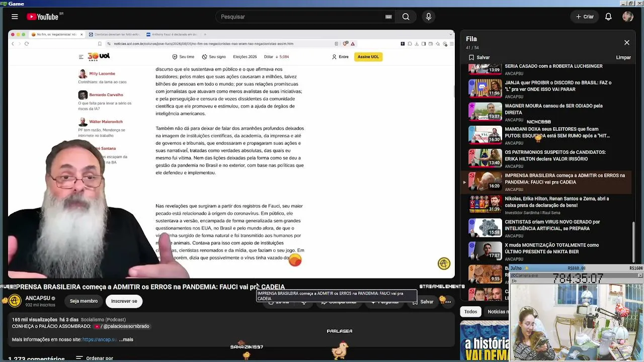The height and width of the screenshot is (362, 644).
Task: Click the Dólar quote on UOL
Action: click(276, 57)
